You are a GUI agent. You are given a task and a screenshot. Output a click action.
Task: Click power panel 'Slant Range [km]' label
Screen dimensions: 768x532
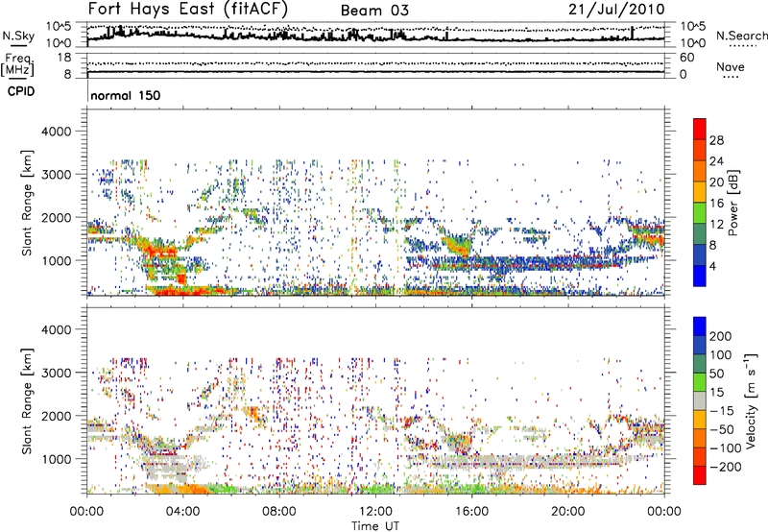click(x=27, y=203)
